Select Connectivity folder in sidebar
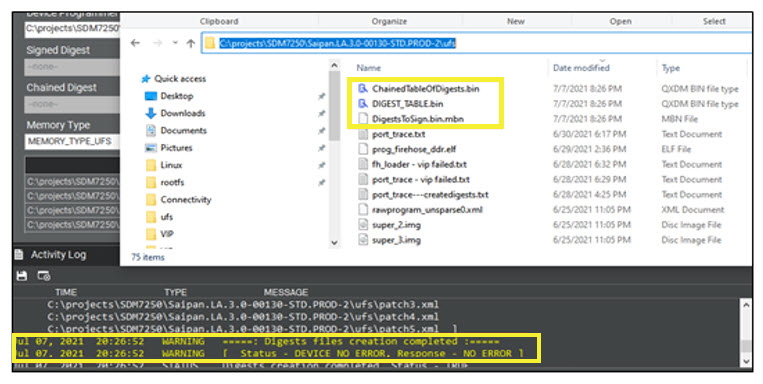 pos(186,200)
